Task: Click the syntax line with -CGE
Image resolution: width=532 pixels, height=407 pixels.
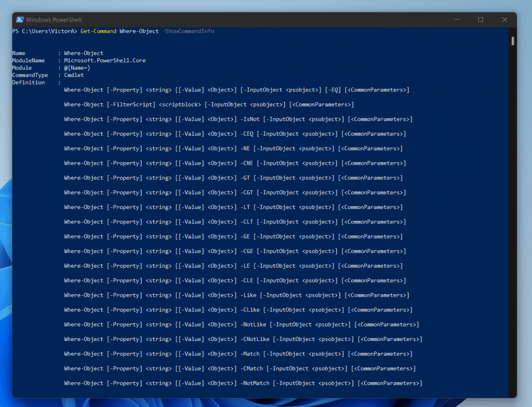Action: click(235, 251)
